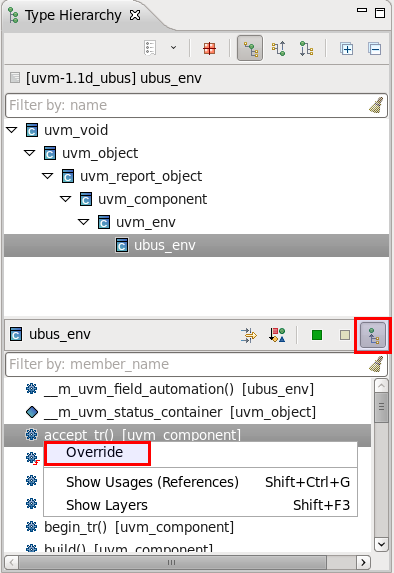Collapse the uvm_env tree node
Viewport: 394px width, 573px height.
pos(84,222)
